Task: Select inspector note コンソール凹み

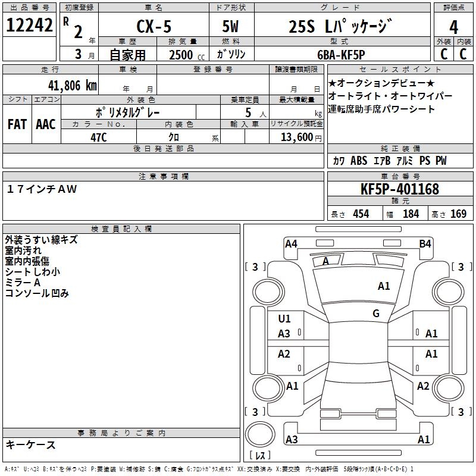Action: [37, 293]
